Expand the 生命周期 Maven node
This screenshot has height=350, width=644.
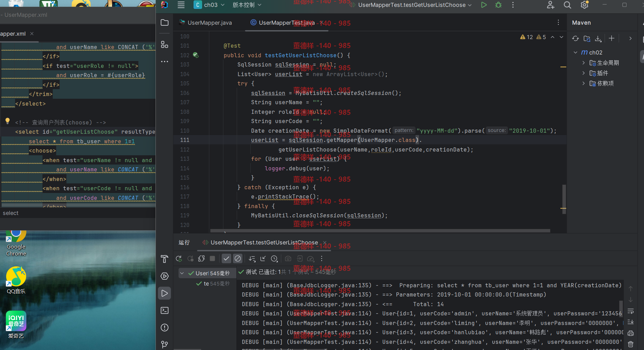click(583, 63)
